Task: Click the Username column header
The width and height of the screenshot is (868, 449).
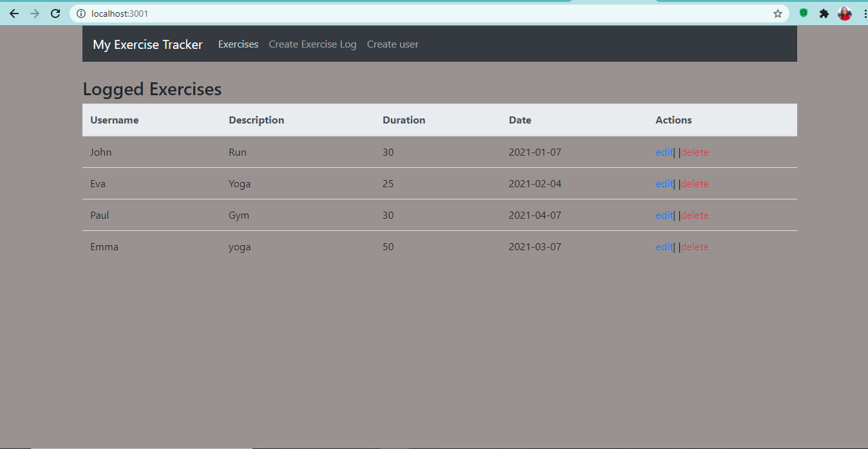Action: pos(114,120)
